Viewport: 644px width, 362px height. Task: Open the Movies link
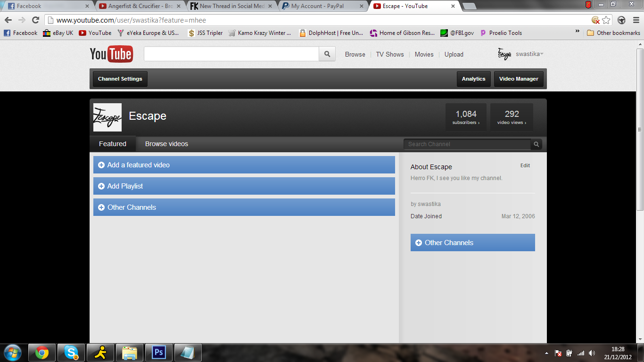(x=424, y=54)
